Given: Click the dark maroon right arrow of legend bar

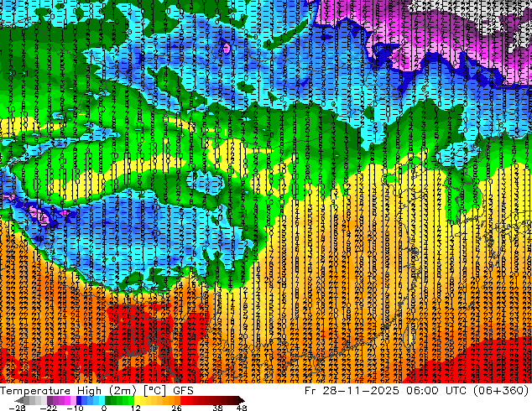Looking at the screenshot, I should click(x=241, y=400).
